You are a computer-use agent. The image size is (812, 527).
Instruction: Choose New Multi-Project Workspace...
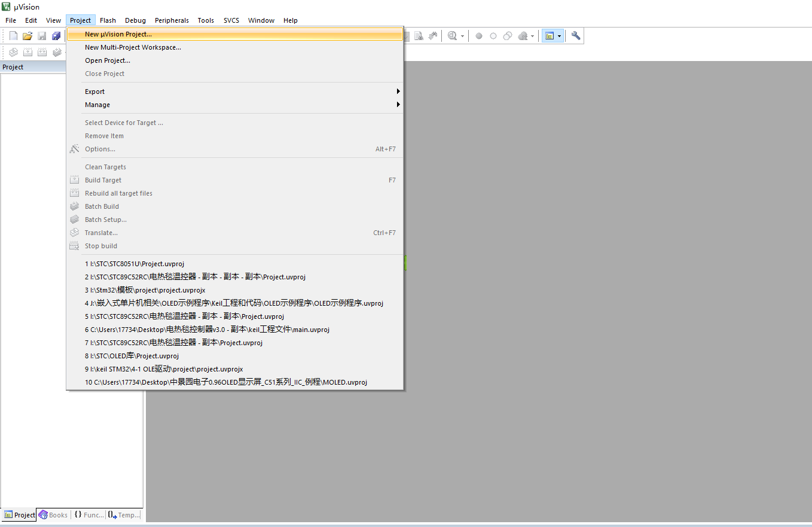(x=235, y=47)
